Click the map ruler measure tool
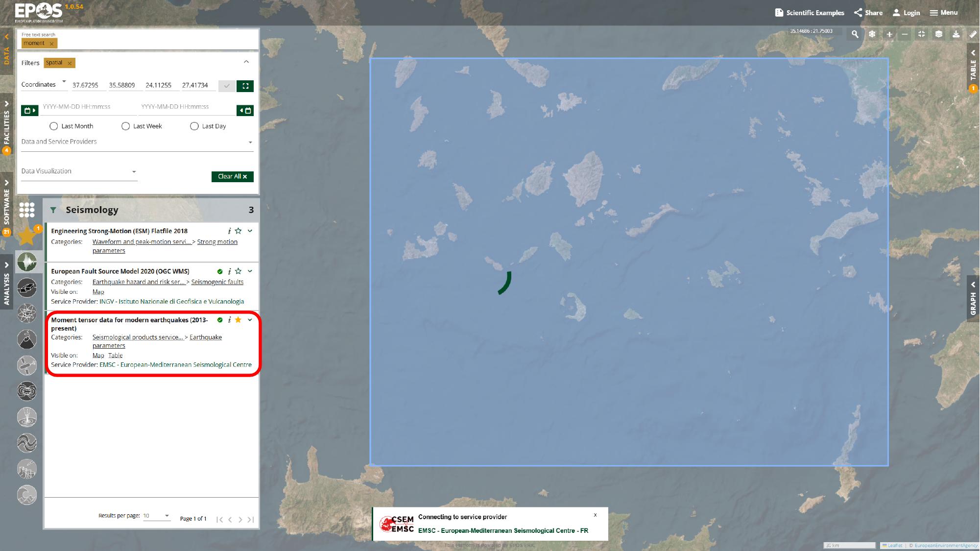 [973, 34]
